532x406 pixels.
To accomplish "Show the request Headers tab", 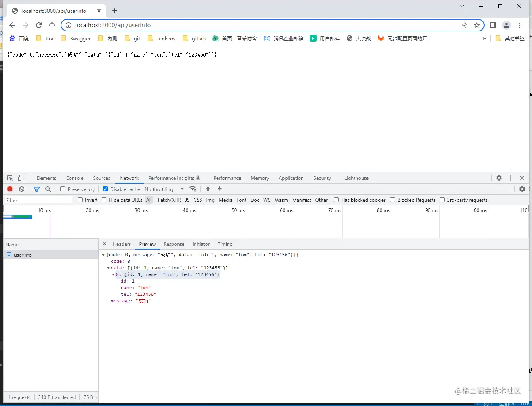I will 122,244.
